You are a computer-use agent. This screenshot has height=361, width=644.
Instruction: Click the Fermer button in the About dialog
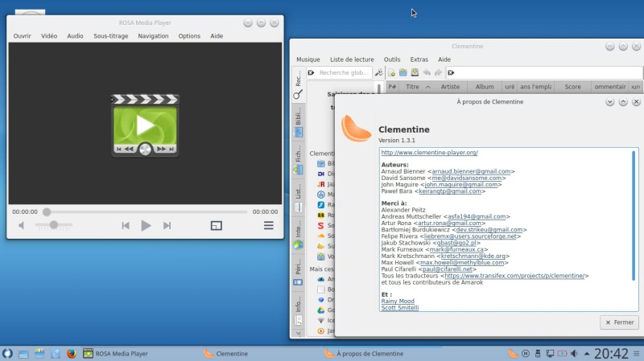pyautogui.click(x=619, y=322)
